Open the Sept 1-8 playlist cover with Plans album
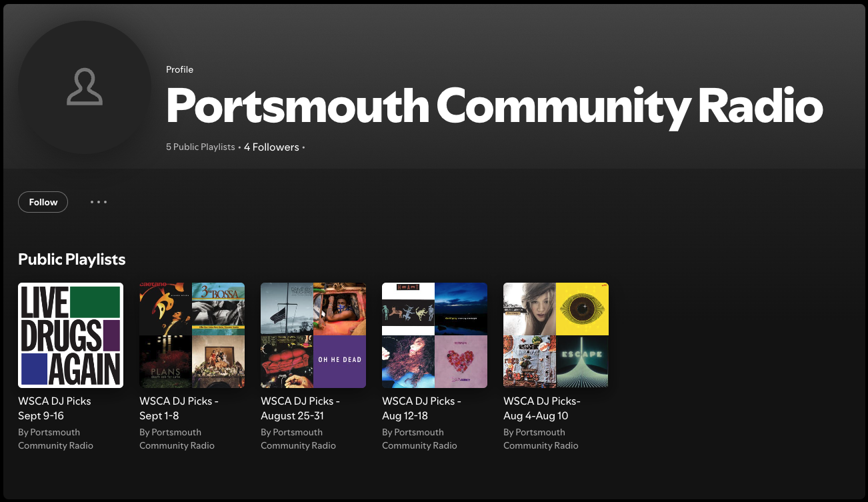Image resolution: width=868 pixels, height=502 pixels. coord(192,335)
